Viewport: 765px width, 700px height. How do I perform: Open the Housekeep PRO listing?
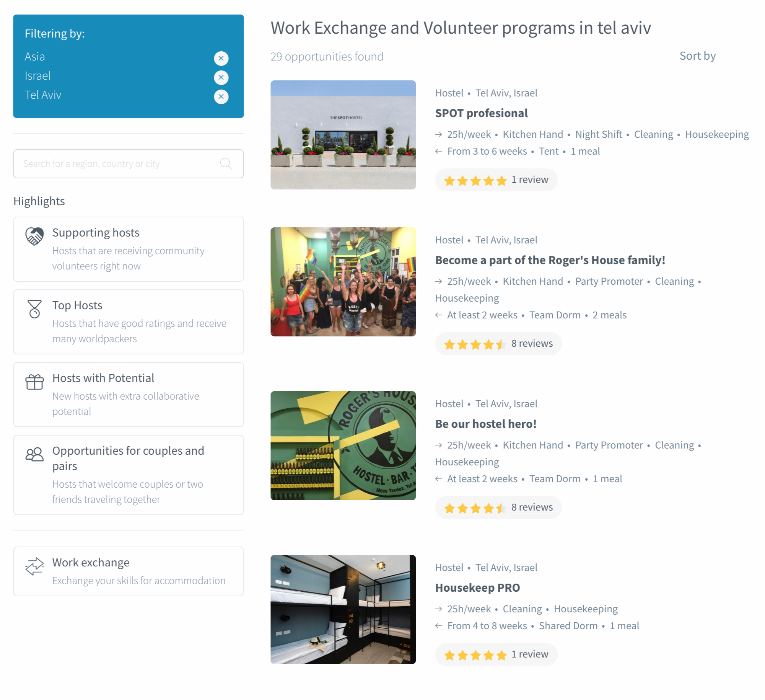tap(477, 587)
